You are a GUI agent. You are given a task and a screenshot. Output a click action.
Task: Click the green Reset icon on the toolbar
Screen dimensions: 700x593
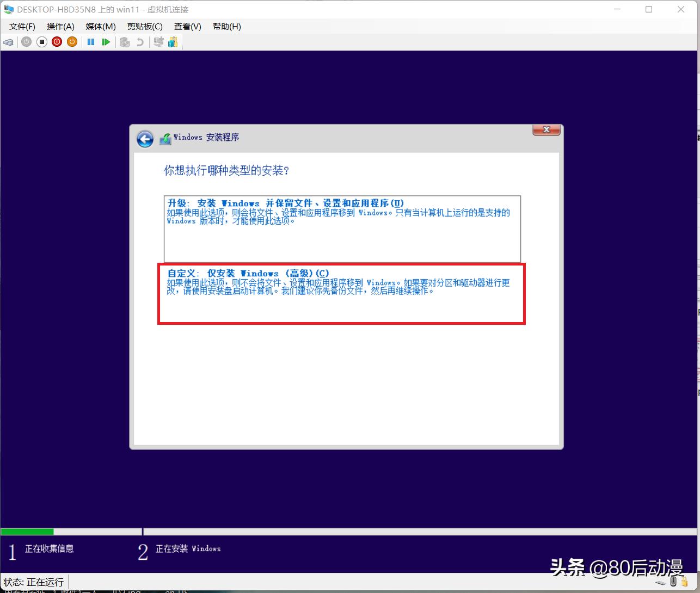(106, 42)
